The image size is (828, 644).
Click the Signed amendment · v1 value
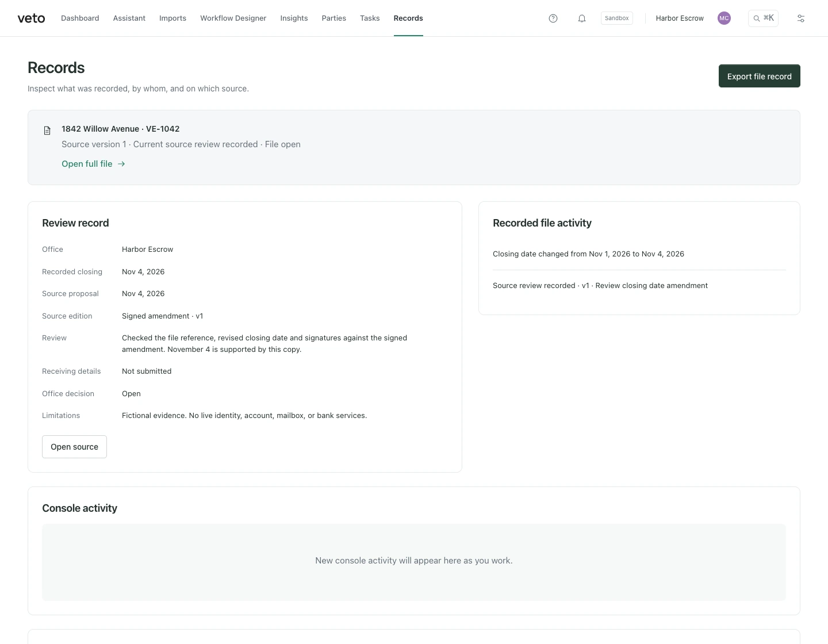click(x=162, y=316)
